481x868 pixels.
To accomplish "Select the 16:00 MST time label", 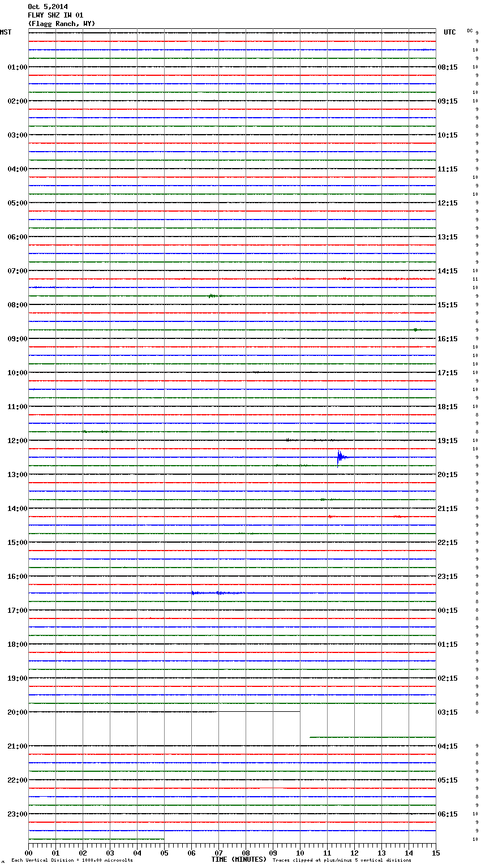I will tap(17, 577).
